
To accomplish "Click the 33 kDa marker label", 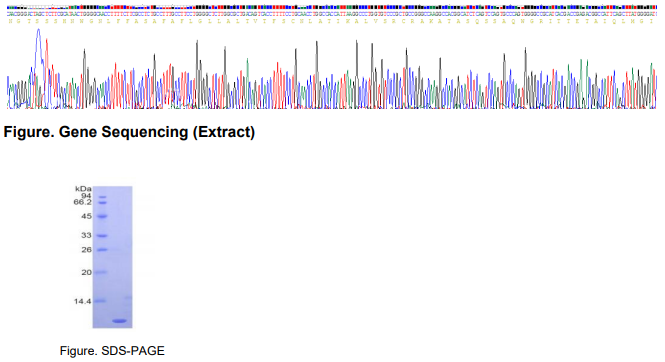I will 87,235.
